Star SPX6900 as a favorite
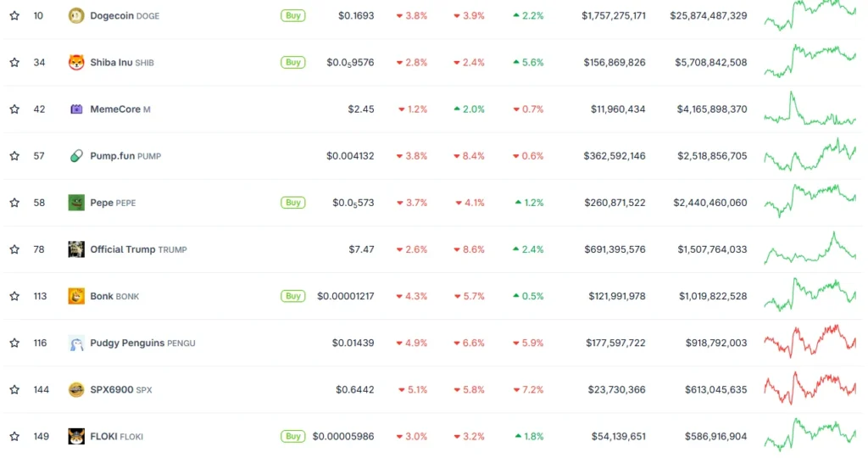 [14, 389]
